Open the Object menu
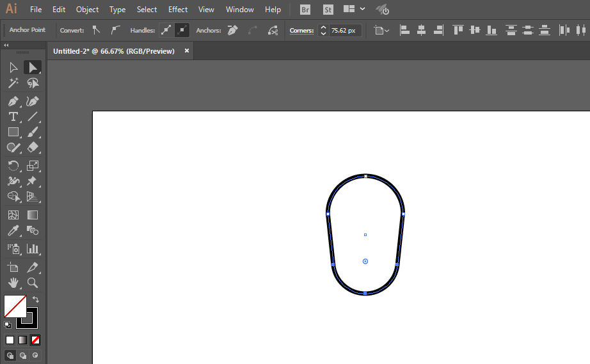 pyautogui.click(x=87, y=10)
